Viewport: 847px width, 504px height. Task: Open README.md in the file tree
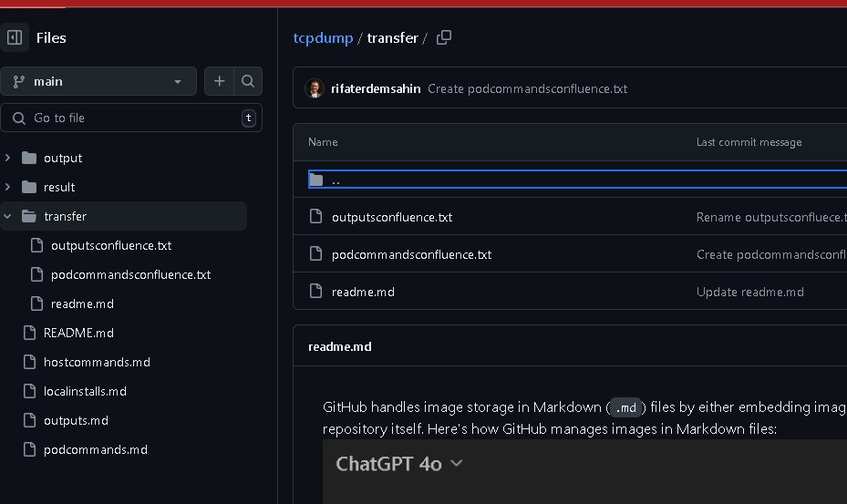point(78,333)
